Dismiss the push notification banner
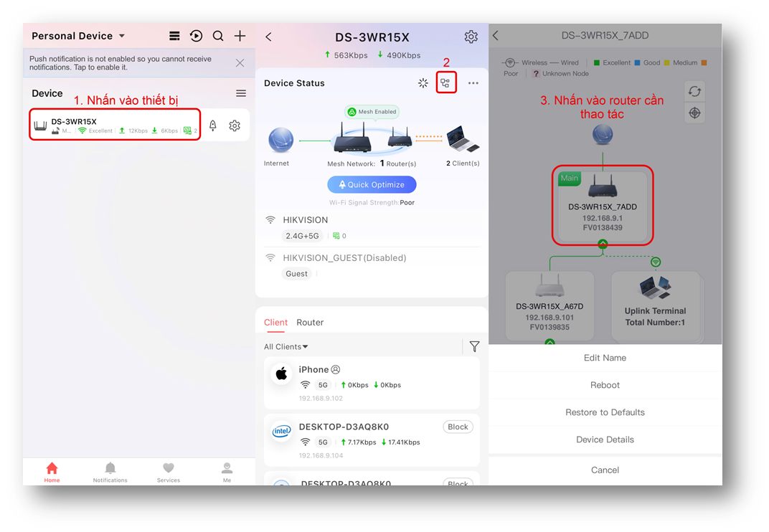The width and height of the screenshot is (769, 532). pyautogui.click(x=240, y=63)
